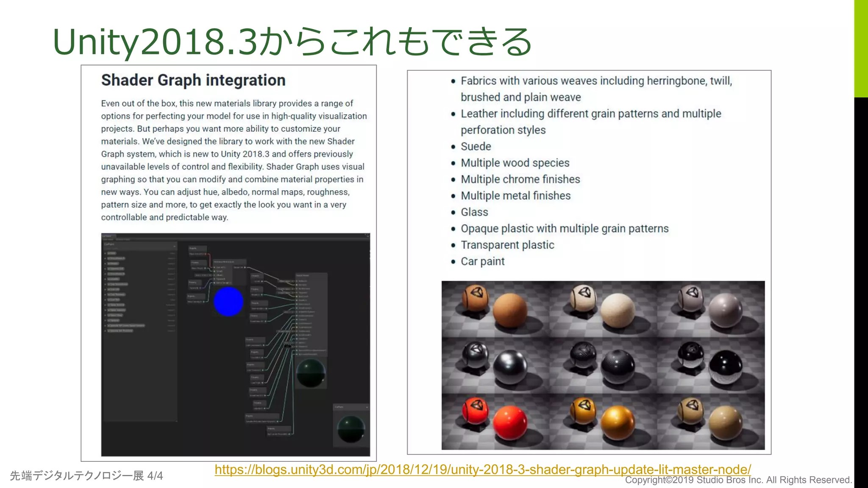Image resolution: width=868 pixels, height=488 pixels.
Task: Click the Studio Bros copyright notice
Action: (738, 480)
